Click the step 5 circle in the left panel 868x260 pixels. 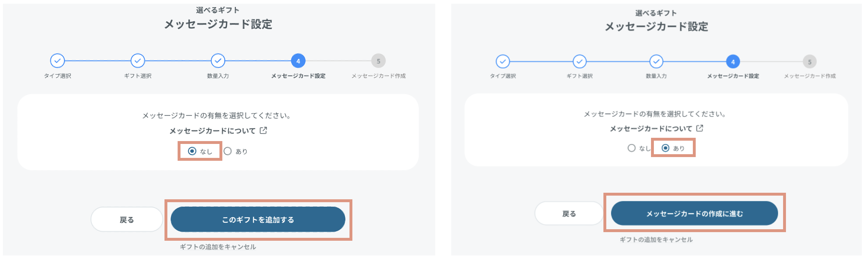pyautogui.click(x=378, y=61)
